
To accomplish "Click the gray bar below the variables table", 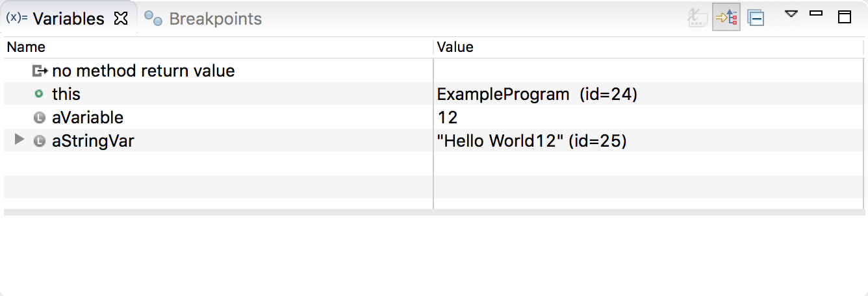I will tap(434, 212).
